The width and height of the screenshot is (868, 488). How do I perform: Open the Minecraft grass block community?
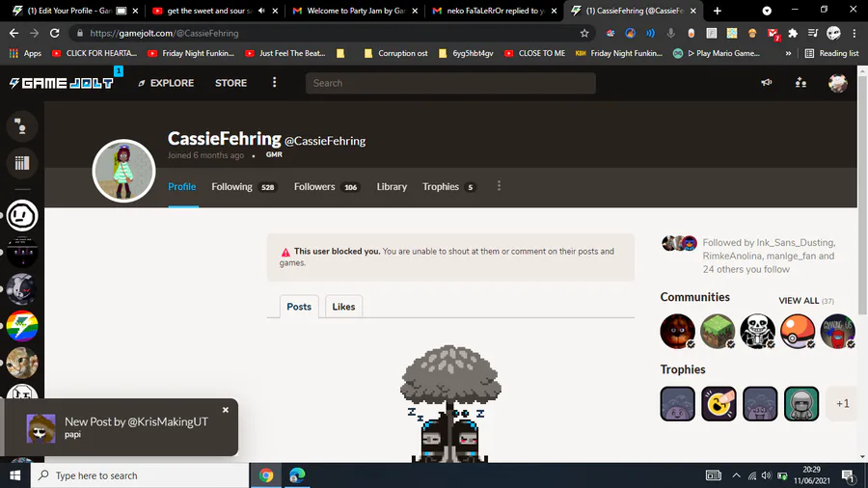(x=718, y=331)
